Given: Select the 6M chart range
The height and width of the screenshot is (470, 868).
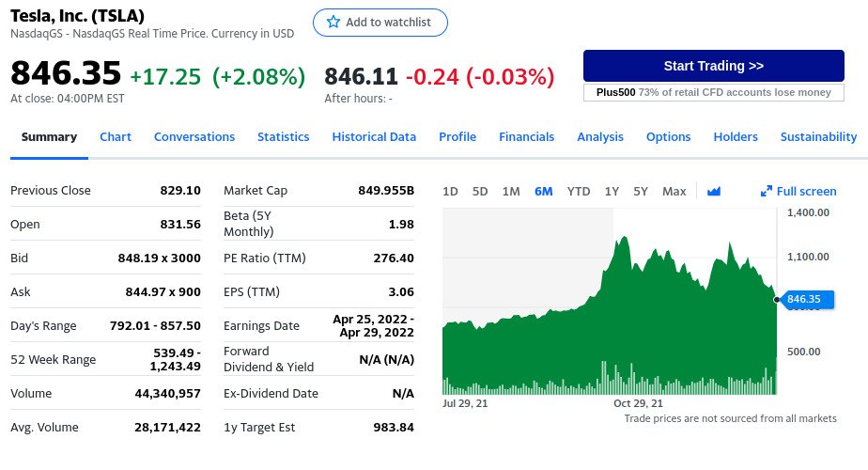Looking at the screenshot, I should click(x=544, y=191).
